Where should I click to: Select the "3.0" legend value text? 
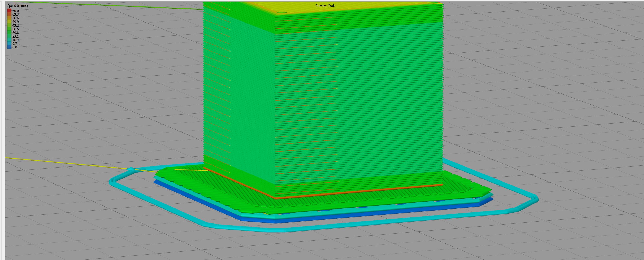click(15, 47)
